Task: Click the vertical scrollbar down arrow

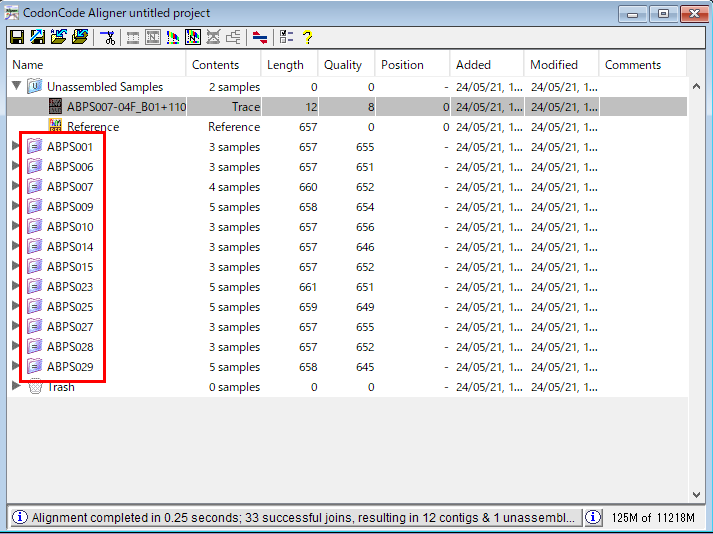Action: tap(697, 493)
